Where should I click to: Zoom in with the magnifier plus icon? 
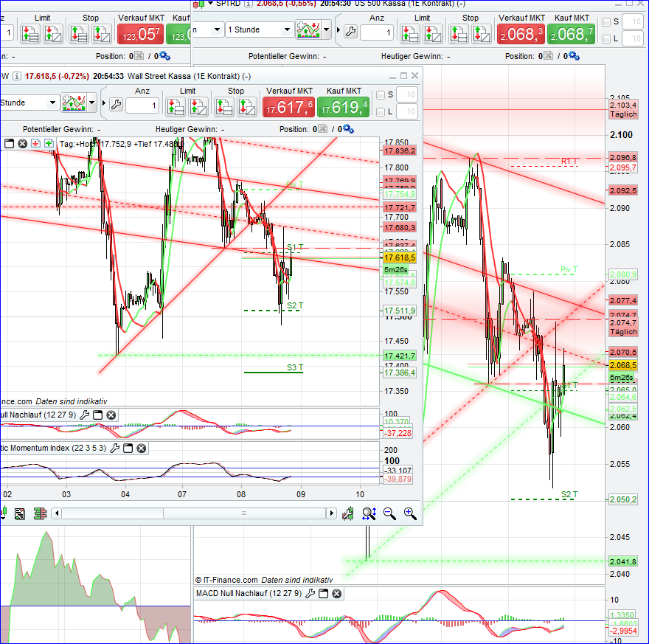pos(409,513)
